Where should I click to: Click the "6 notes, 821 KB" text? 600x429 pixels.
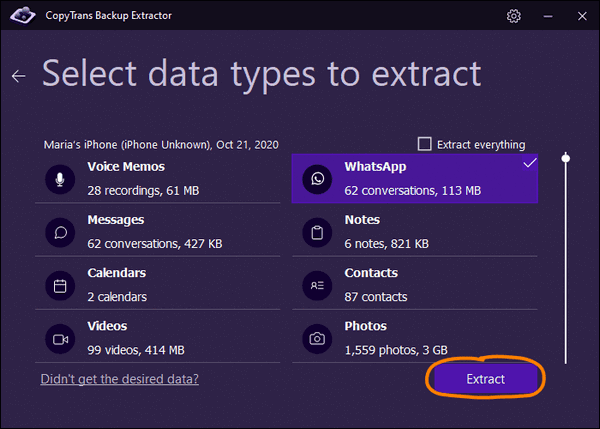(386, 244)
